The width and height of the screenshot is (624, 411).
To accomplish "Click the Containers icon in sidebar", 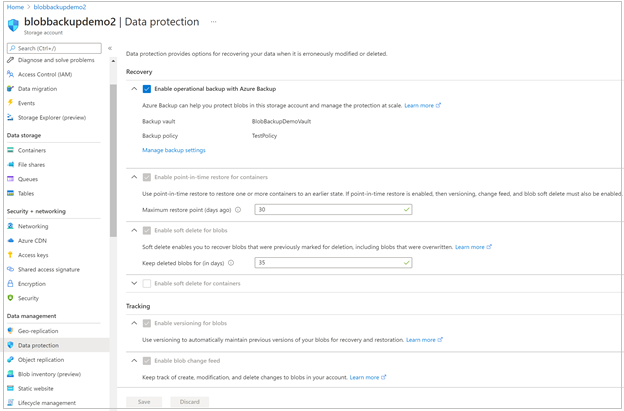I will pos(10,150).
